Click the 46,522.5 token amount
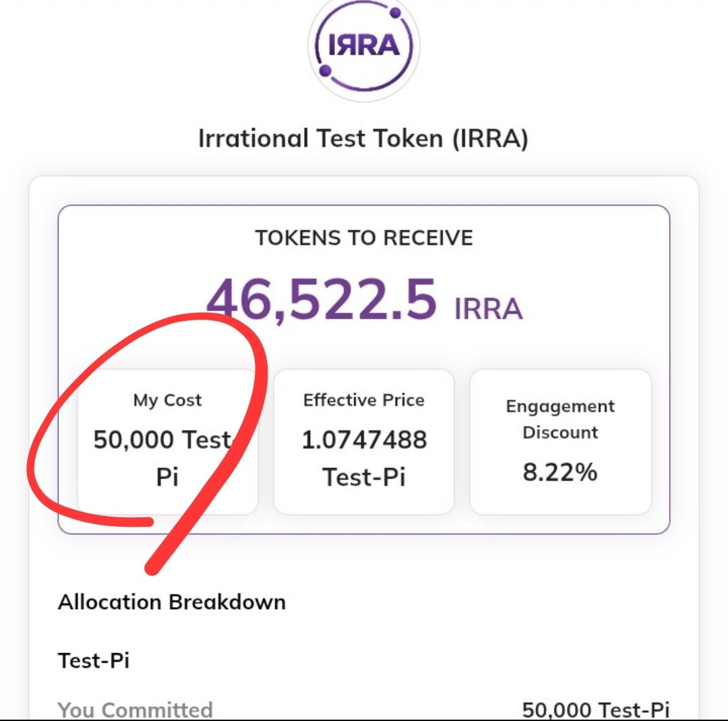 [x=322, y=300]
